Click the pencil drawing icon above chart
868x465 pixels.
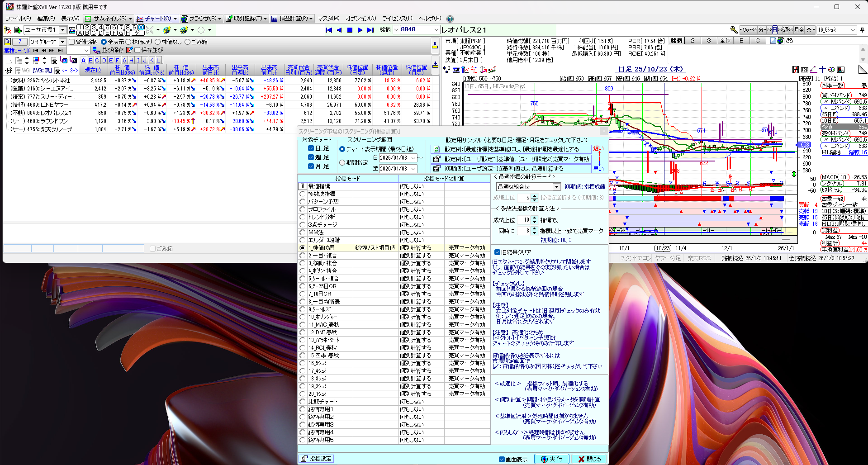(813, 70)
